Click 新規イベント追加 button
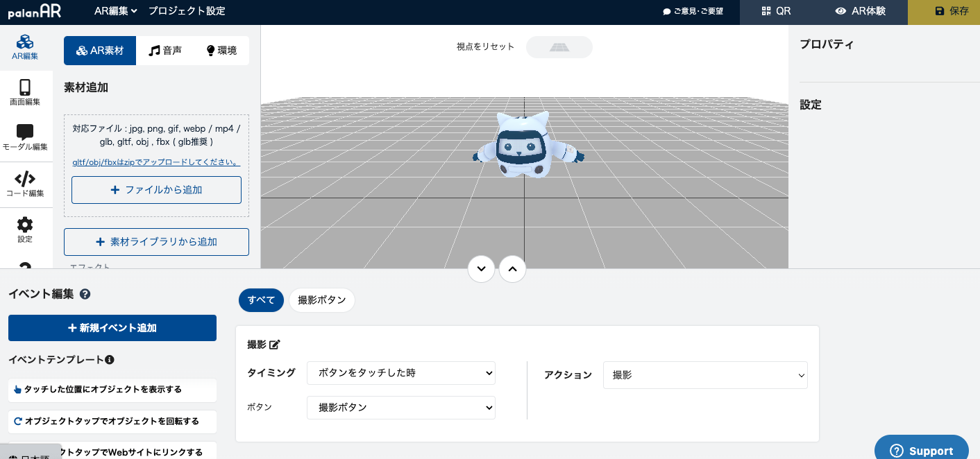Screen dimensions: 980x459 click(112, 328)
